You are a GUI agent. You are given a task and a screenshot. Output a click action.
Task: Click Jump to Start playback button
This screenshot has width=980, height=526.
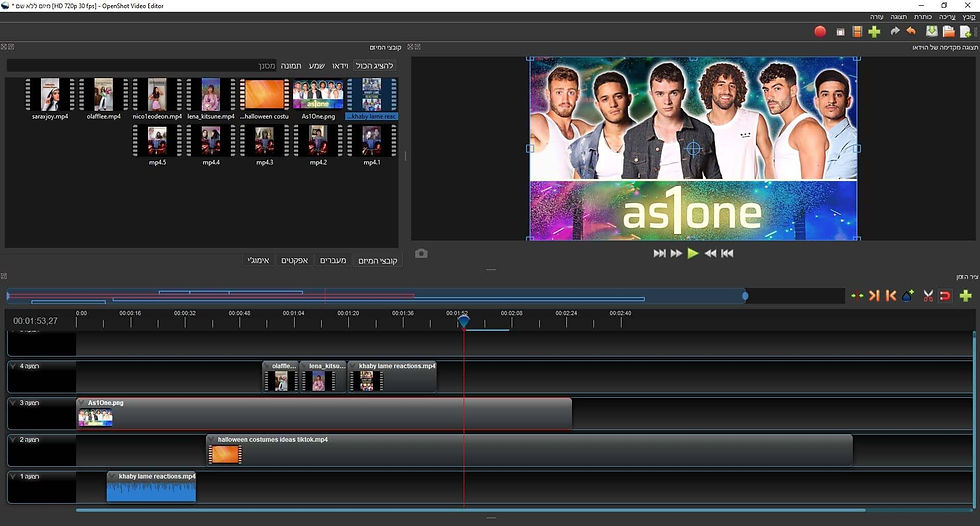coord(727,253)
